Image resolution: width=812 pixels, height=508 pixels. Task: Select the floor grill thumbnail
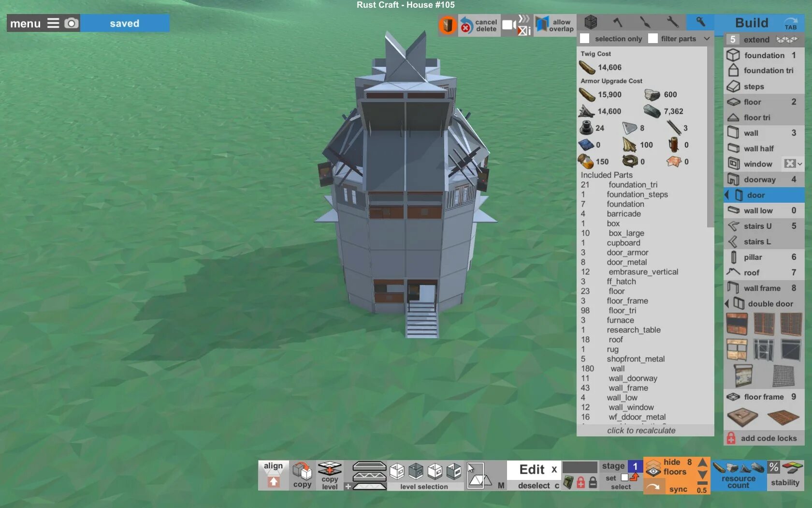click(x=783, y=417)
